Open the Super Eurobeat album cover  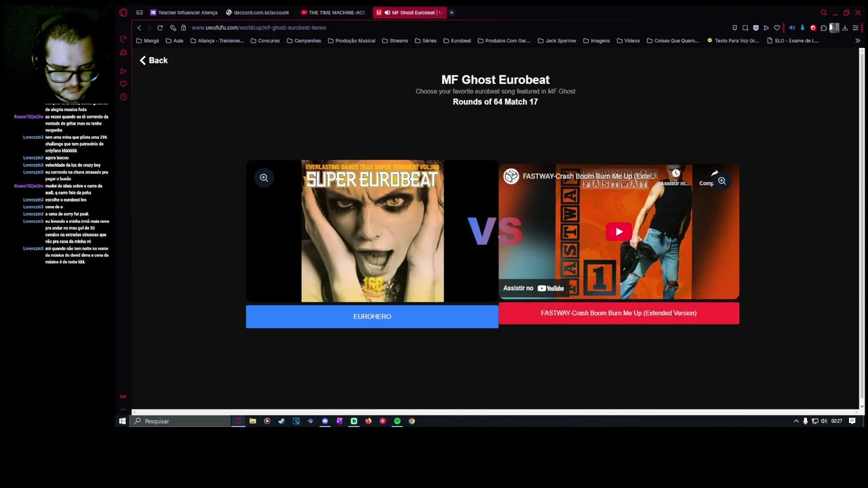[372, 231]
